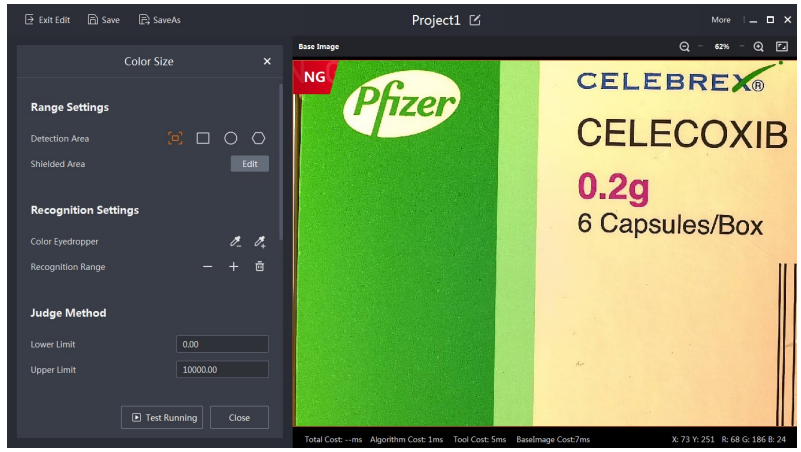Viewport: 801px width, 452px height.
Task: Pick the add color eyedropper
Action: coord(260,242)
